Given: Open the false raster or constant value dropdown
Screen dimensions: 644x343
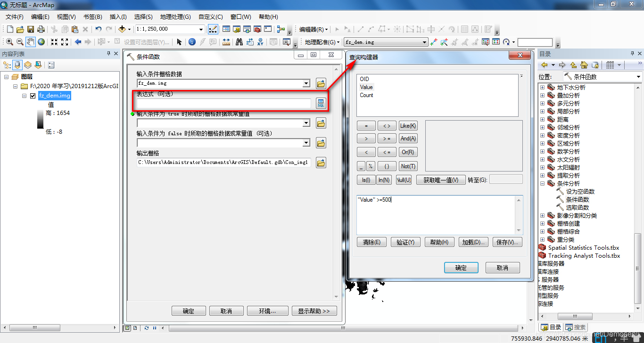Looking at the screenshot, I should tap(306, 143).
